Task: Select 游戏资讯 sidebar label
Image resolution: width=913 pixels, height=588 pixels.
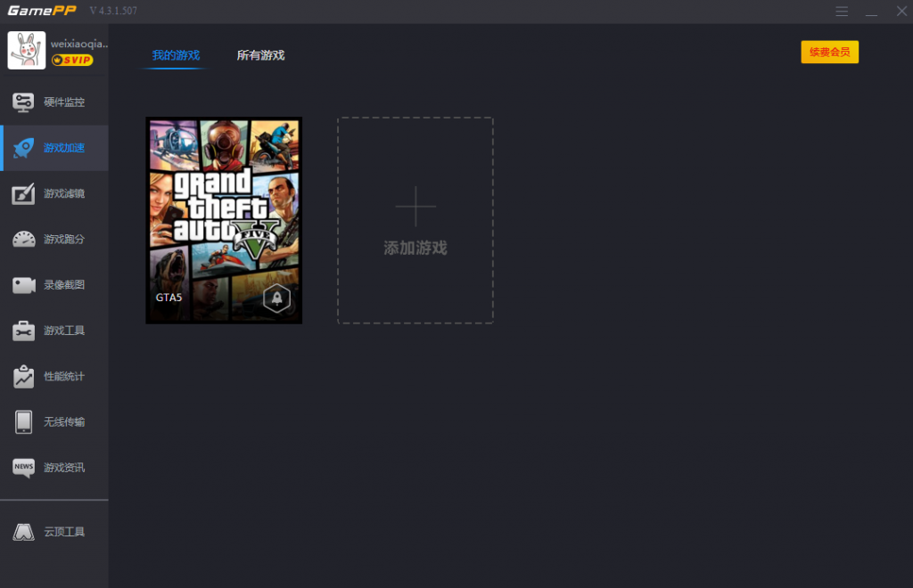Action: coord(64,468)
